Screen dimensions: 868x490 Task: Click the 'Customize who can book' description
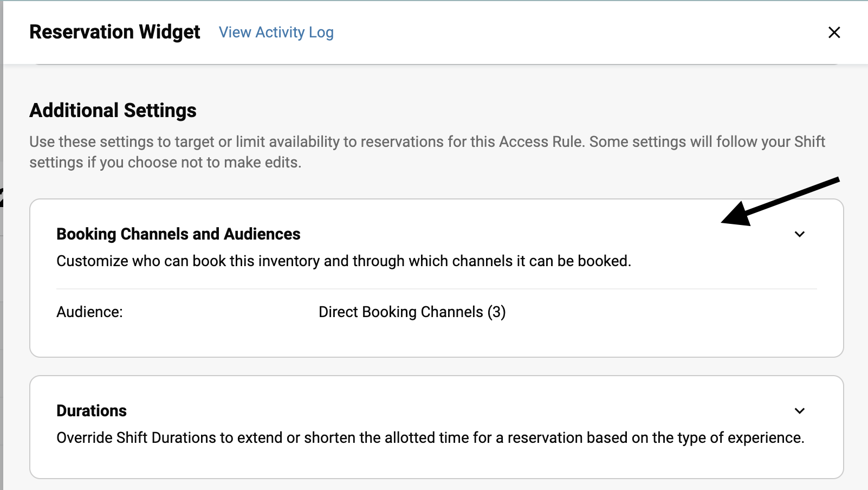[x=344, y=261]
